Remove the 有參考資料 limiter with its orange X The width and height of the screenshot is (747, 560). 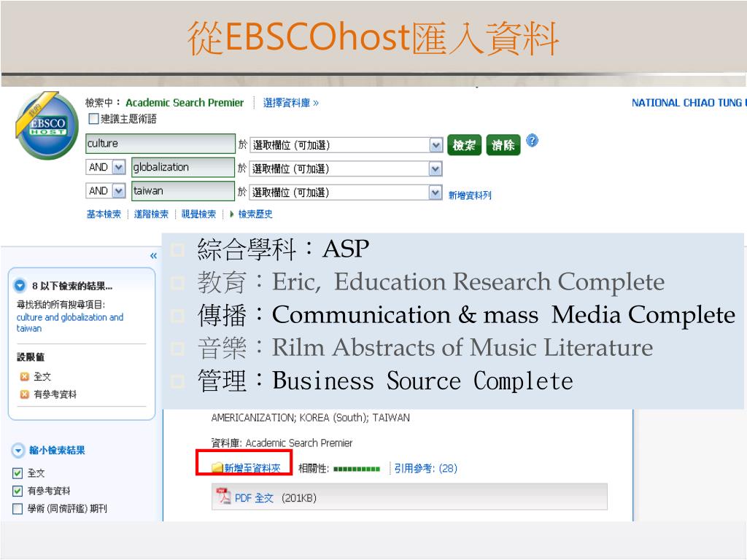point(24,394)
